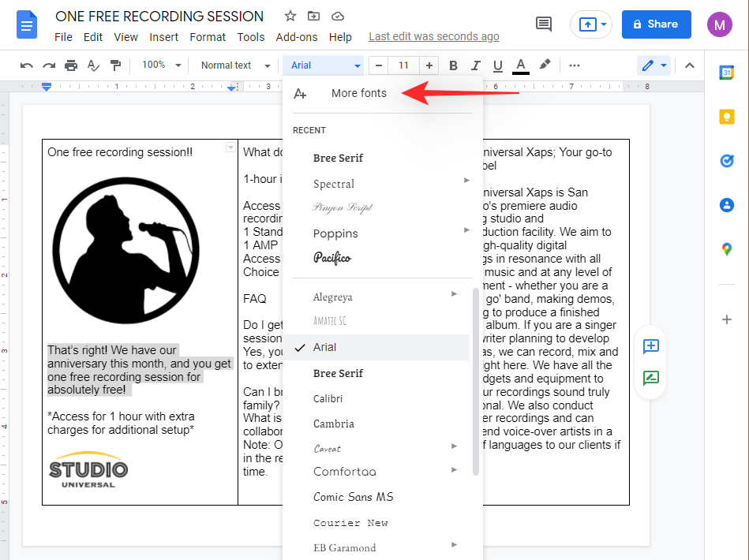This screenshot has height=560, width=749.
Task: Click the Print icon
Action: pyautogui.click(x=71, y=65)
